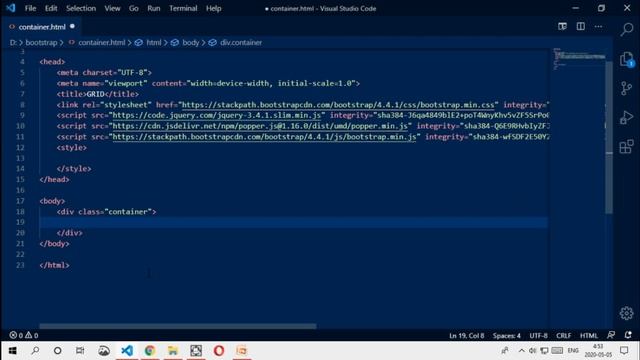The height and width of the screenshot is (360, 640).
Task: Open the Windows Action Center icon
Action: [x=624, y=351]
